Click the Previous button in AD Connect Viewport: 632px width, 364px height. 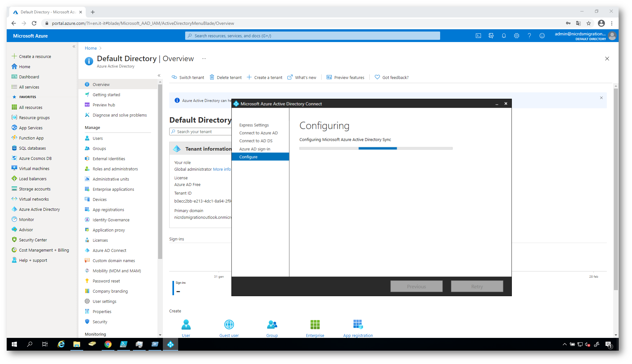416,286
